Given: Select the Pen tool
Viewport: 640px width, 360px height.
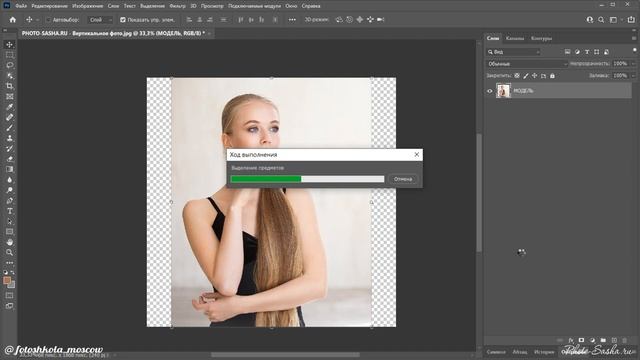Looking at the screenshot, I should (9, 200).
